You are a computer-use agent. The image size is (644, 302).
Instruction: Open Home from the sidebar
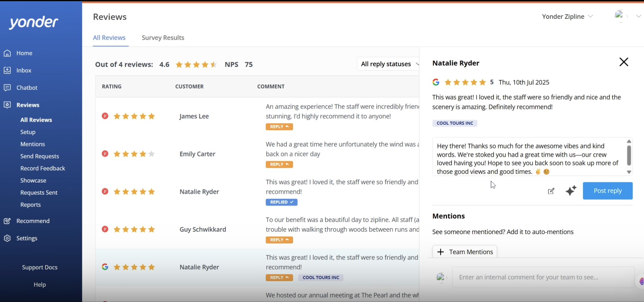(x=24, y=53)
